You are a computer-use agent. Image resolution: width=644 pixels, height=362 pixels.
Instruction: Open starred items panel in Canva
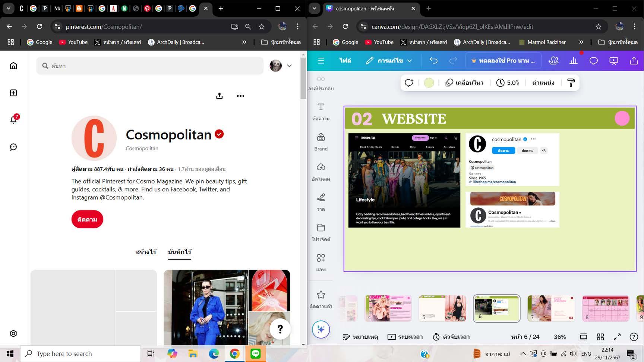click(x=321, y=299)
